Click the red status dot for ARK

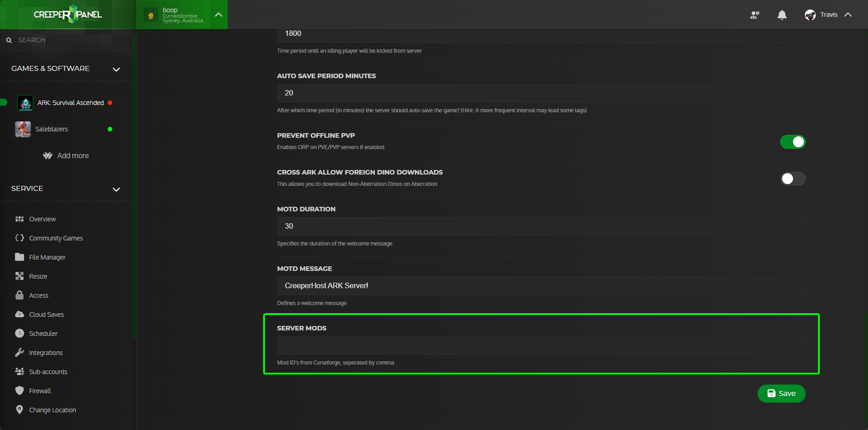pos(110,103)
